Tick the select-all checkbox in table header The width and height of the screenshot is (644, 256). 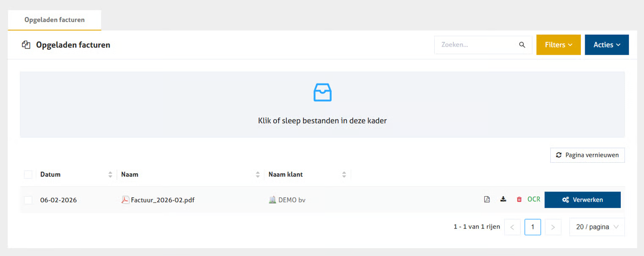tap(28, 175)
